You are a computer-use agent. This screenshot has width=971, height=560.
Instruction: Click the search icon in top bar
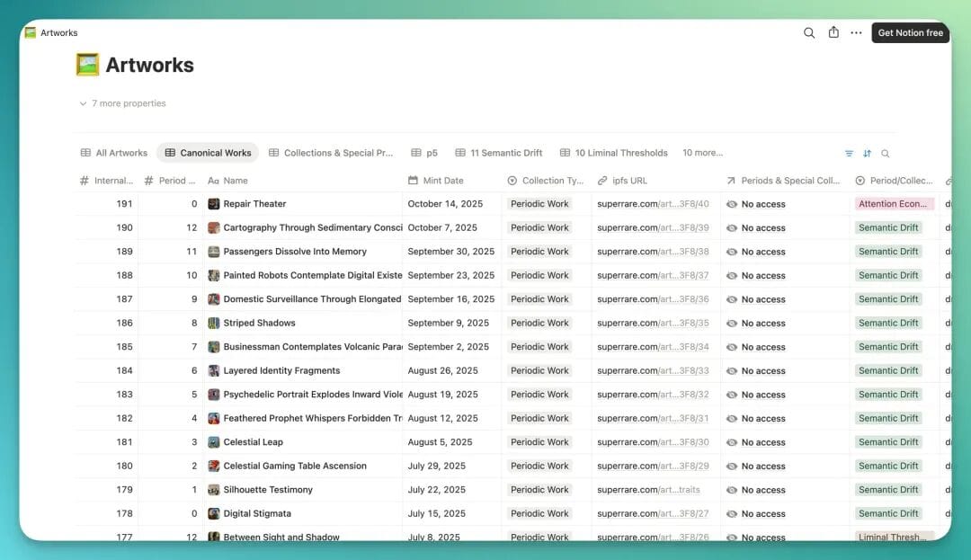(809, 32)
